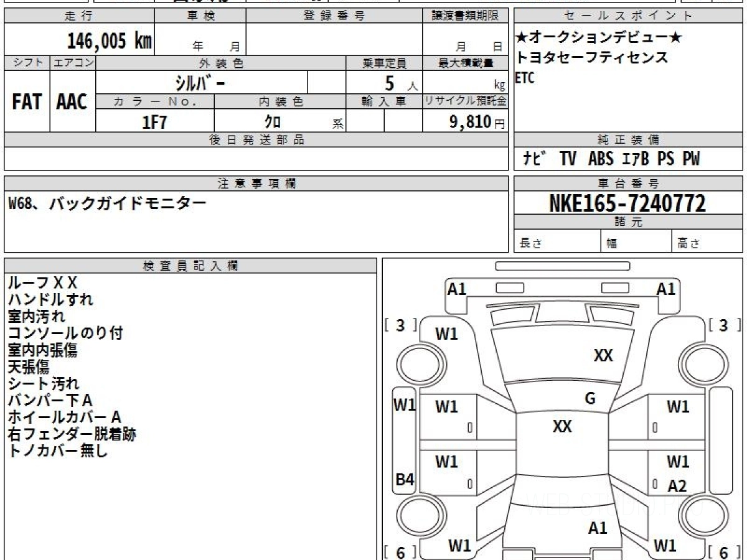Click the W68、バックガイドモニター note
The height and width of the screenshot is (560, 747).
click(106, 203)
